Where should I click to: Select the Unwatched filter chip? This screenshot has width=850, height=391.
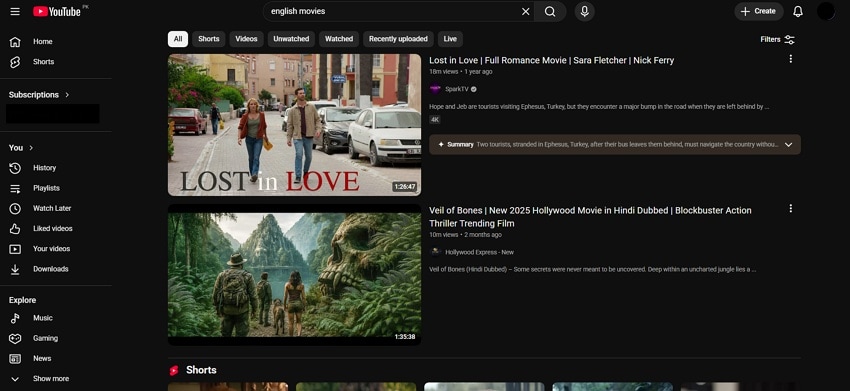point(291,39)
